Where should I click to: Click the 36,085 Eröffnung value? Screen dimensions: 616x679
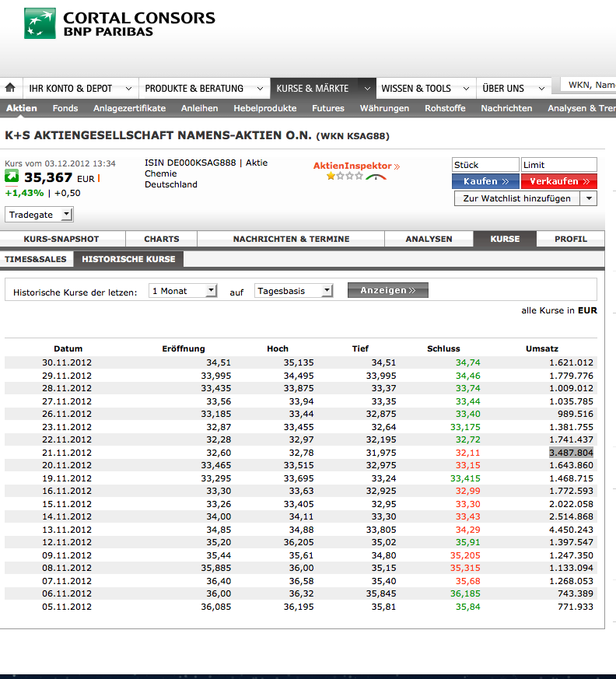[x=216, y=607]
